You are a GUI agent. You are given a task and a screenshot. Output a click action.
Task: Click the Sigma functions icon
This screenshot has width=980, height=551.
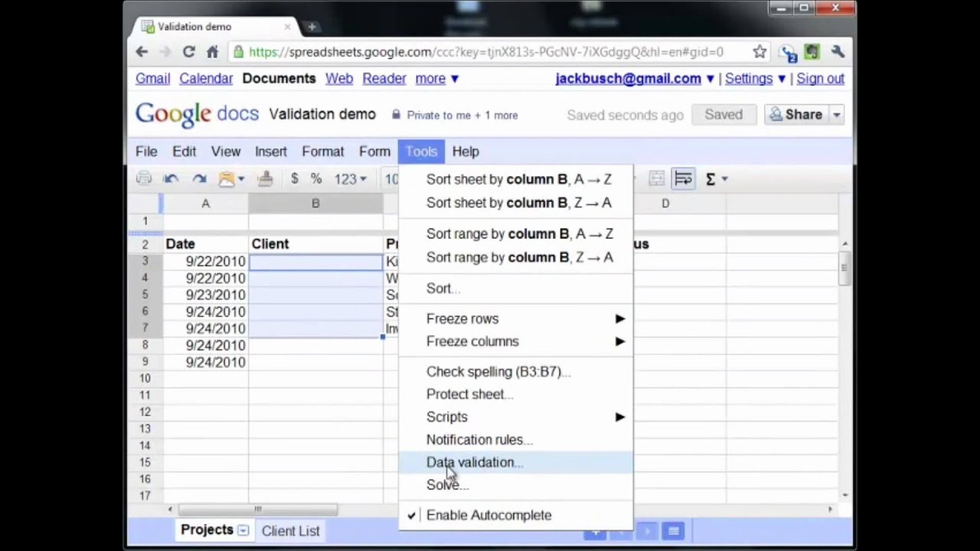click(710, 179)
